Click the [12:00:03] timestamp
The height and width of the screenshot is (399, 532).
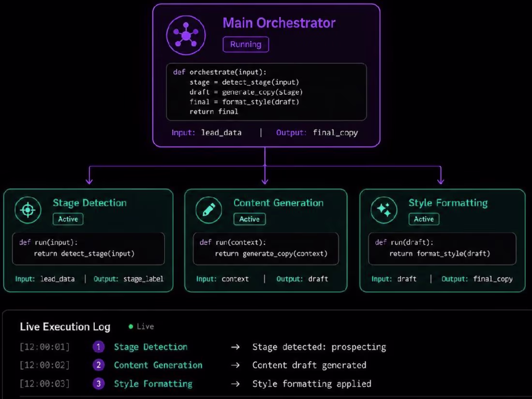pos(44,384)
